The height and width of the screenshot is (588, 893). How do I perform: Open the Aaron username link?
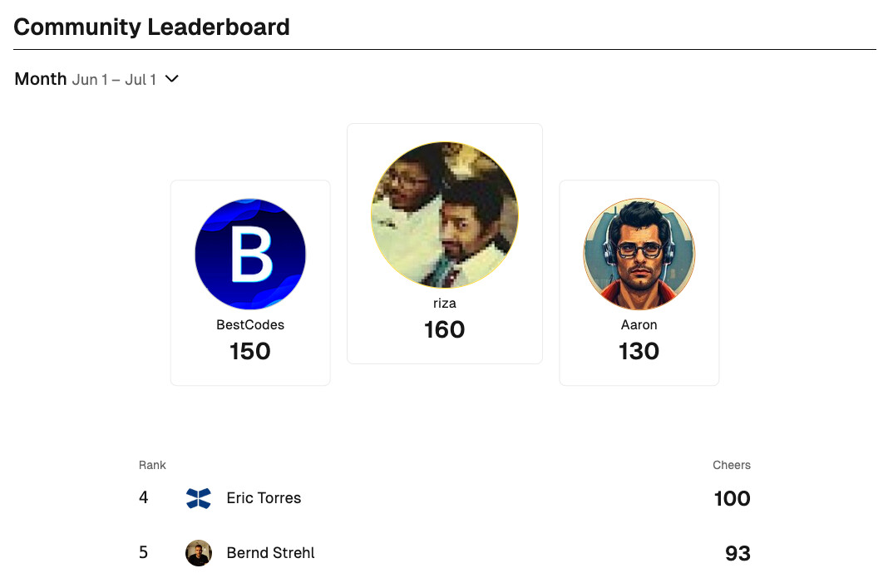click(639, 324)
